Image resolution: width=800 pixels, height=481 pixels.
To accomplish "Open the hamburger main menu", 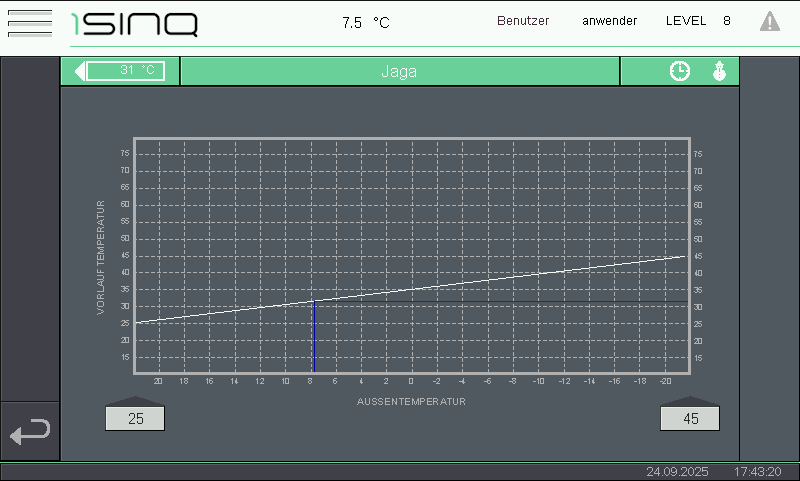I will pyautogui.click(x=29, y=22).
